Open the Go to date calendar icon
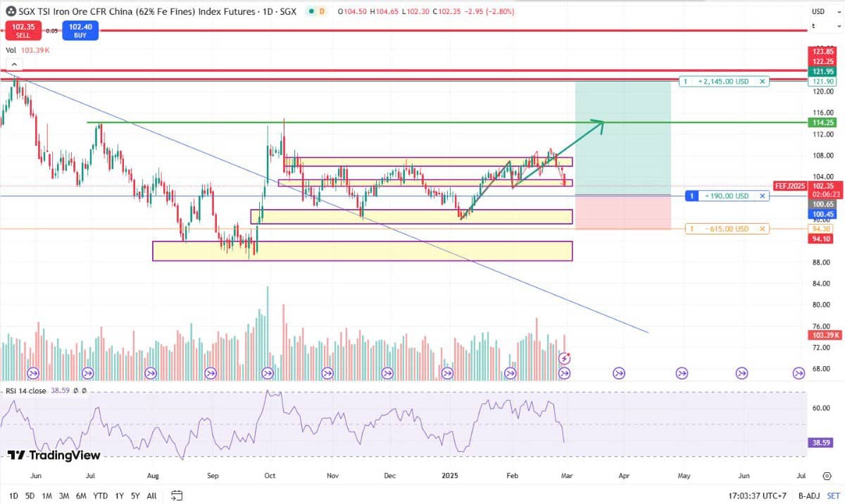 [x=177, y=496]
